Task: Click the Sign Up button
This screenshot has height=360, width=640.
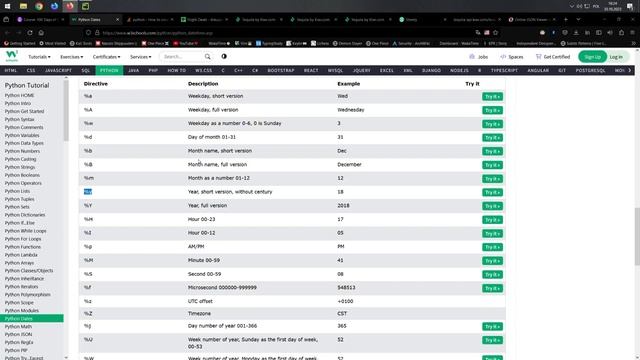Action: click(x=592, y=57)
